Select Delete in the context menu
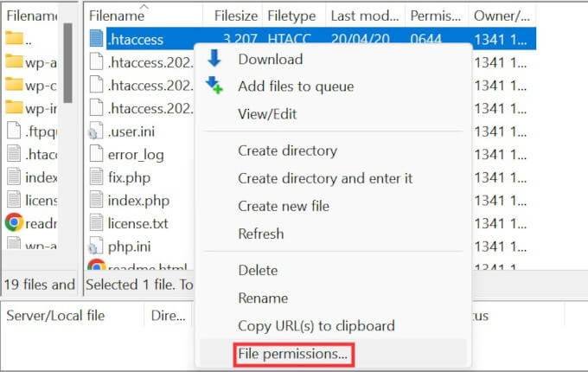Viewport: 588px width, 372px height. 258,271
